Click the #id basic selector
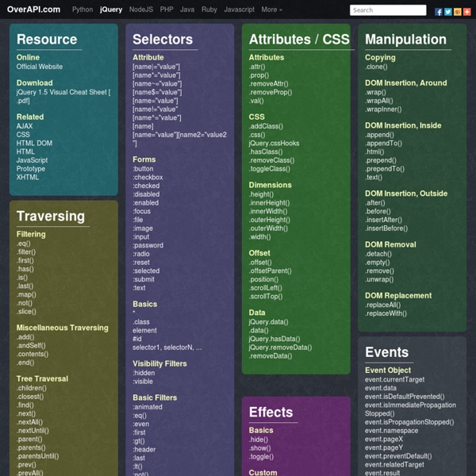 point(137,339)
